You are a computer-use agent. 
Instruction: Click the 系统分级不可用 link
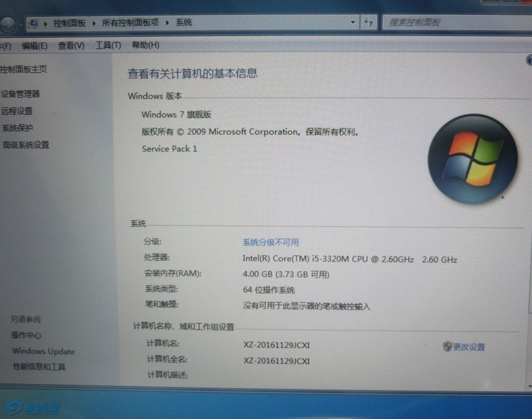pyautogui.click(x=271, y=242)
